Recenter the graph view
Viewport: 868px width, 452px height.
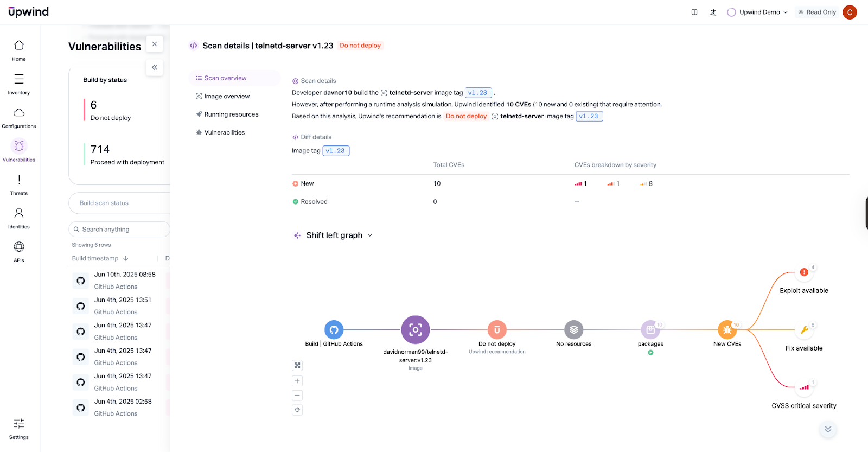tap(297, 410)
